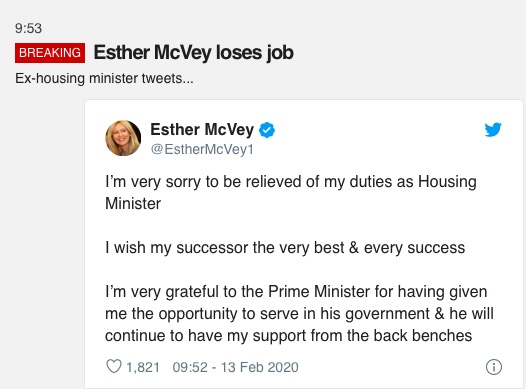Screen dimensions: 526x389
Task: Click the blue verified checkmark badge
Action: [x=267, y=130]
